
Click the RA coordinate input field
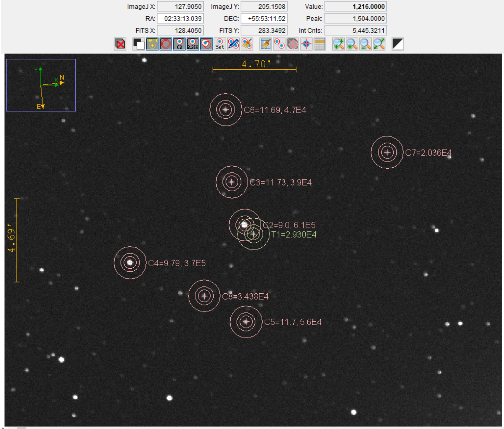click(180, 18)
